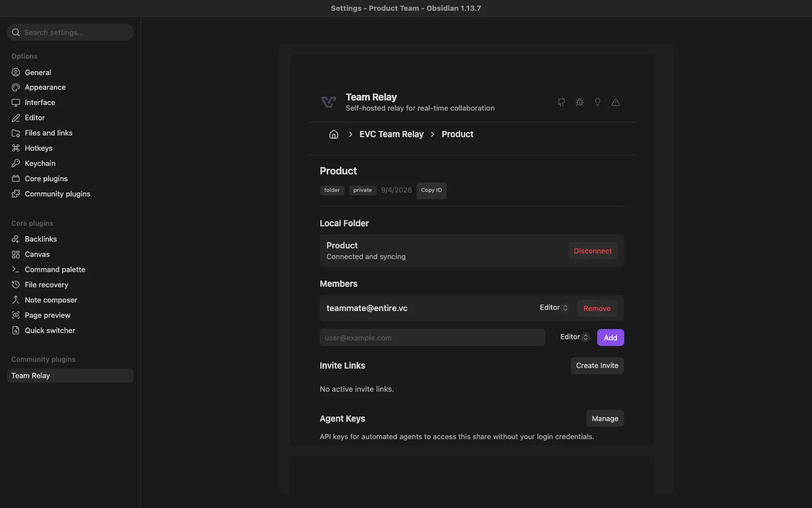Click the folder tag
This screenshot has width=812, height=508.
click(332, 190)
